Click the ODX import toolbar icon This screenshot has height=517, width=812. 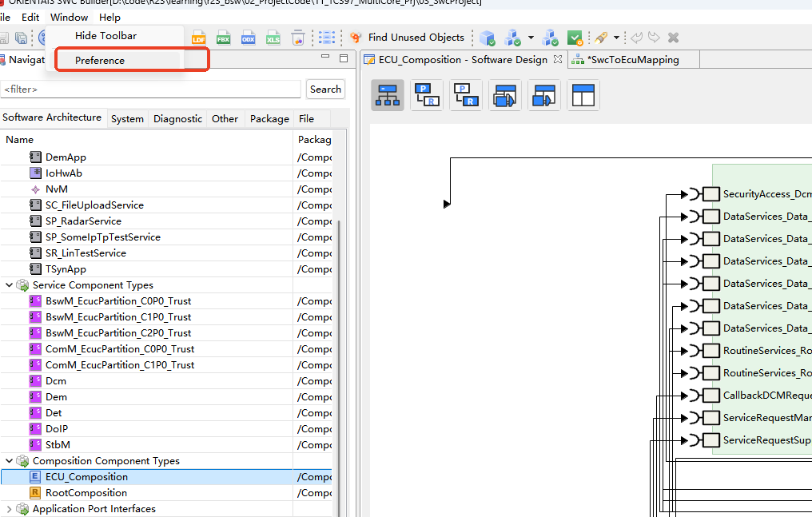[x=249, y=38]
